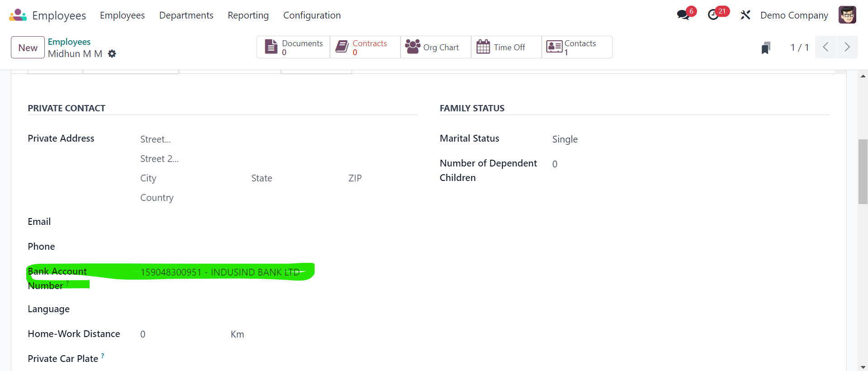Click the Demo Company switcher
This screenshot has height=371, width=868.
coord(794,15)
